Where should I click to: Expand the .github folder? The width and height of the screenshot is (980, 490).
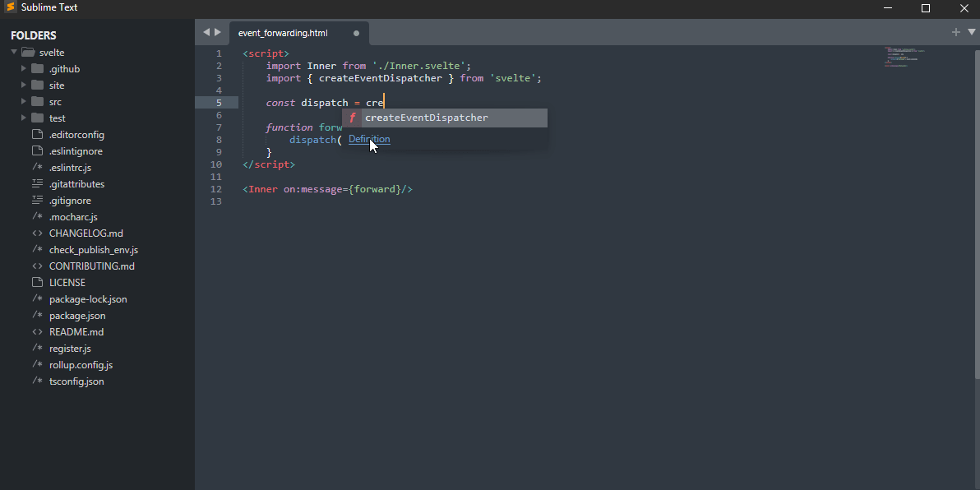tap(24, 69)
